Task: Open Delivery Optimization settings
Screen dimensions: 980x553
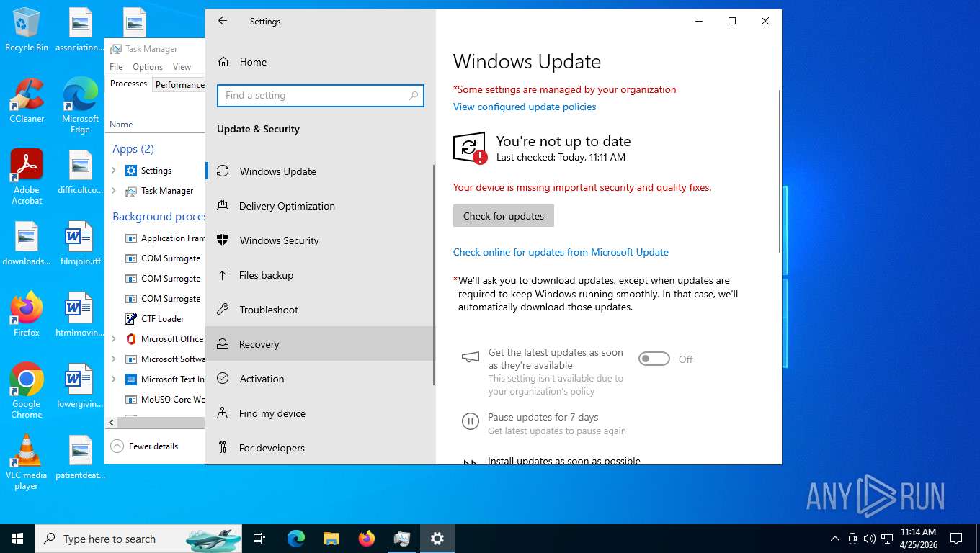Action: (319, 206)
